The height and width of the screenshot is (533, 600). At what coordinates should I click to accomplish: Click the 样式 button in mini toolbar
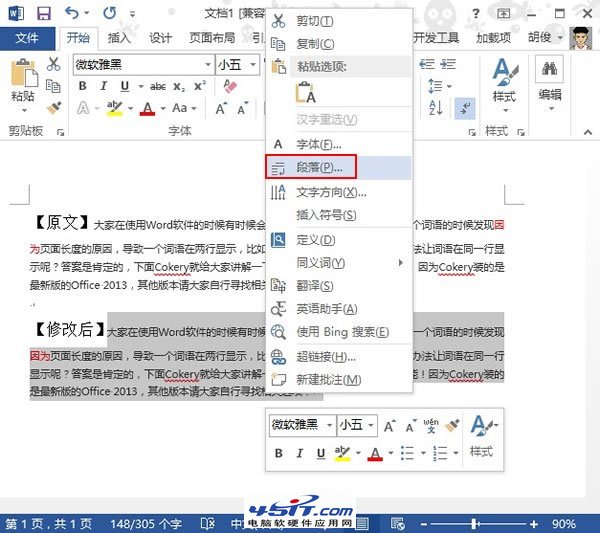pos(483,436)
